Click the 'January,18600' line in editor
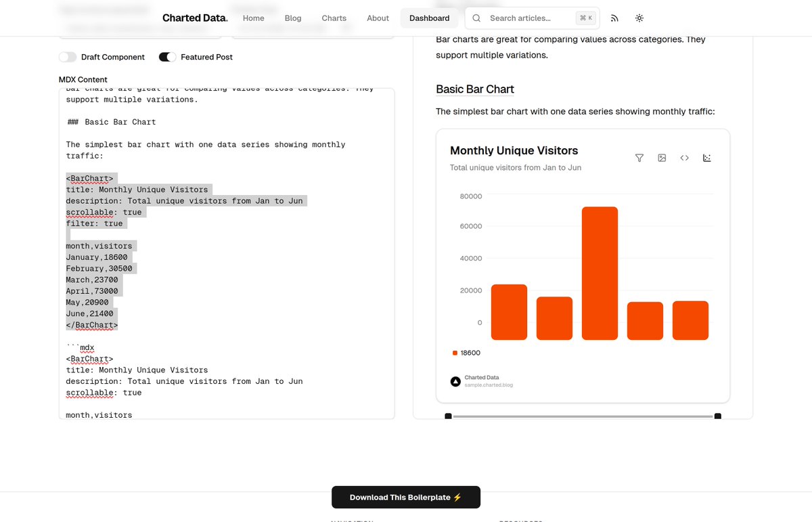 click(x=97, y=257)
